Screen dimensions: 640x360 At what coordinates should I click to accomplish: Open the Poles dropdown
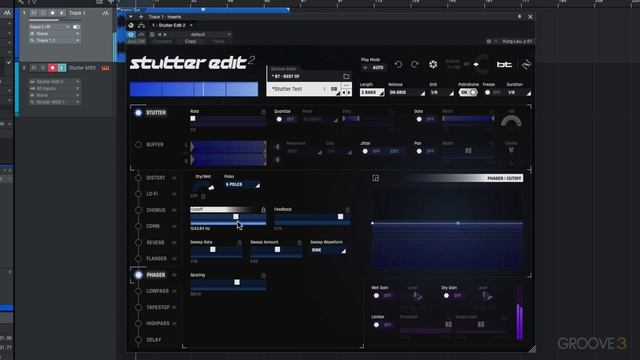242,184
